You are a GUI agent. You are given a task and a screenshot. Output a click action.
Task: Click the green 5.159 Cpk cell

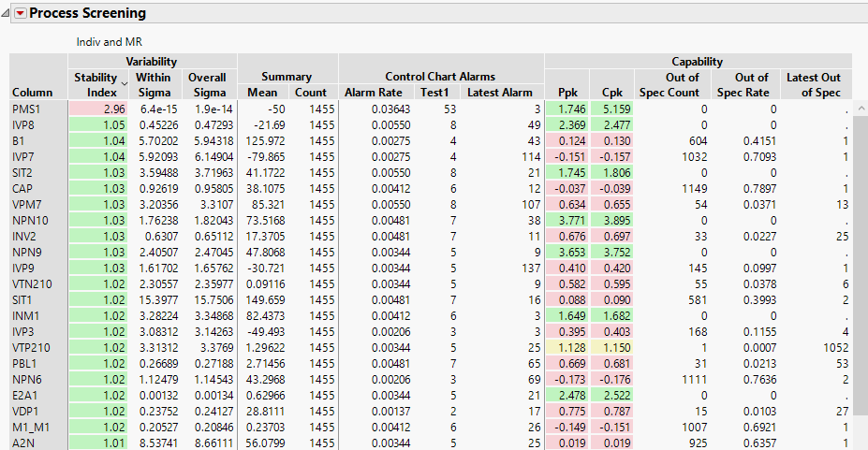pos(612,109)
